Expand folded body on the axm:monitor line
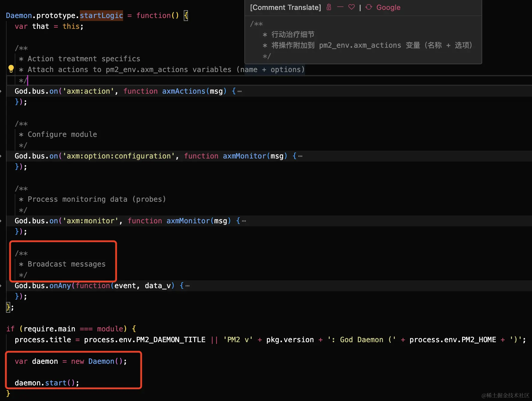 (244, 221)
